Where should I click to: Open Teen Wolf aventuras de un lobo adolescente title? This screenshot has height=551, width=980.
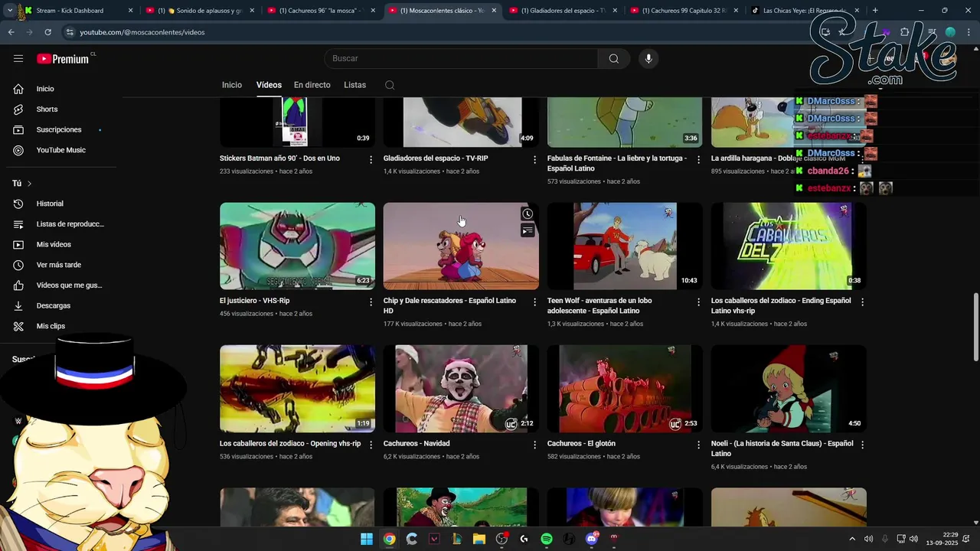(x=599, y=305)
